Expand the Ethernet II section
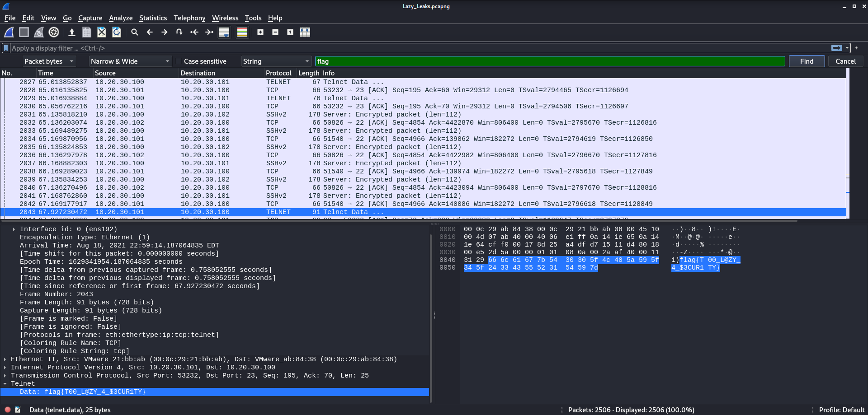This screenshot has width=868, height=415. (x=5, y=359)
